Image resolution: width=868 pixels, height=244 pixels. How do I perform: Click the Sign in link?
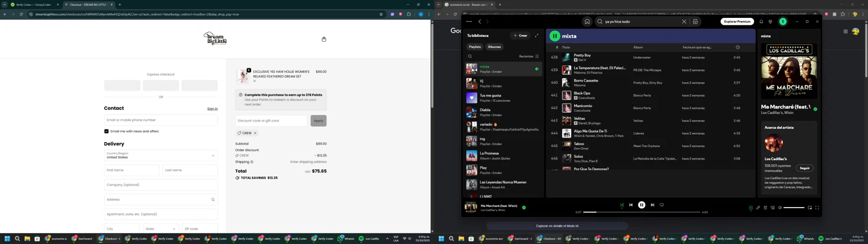pyautogui.click(x=212, y=109)
